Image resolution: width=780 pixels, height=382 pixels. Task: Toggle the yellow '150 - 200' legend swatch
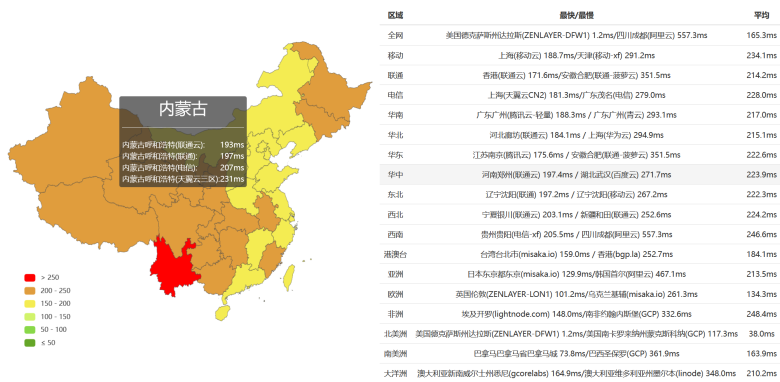tap(30, 303)
